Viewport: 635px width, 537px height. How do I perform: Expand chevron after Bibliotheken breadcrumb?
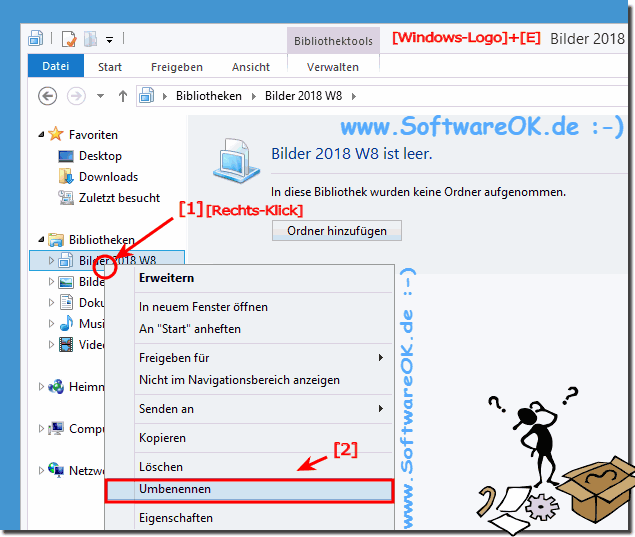(x=254, y=96)
